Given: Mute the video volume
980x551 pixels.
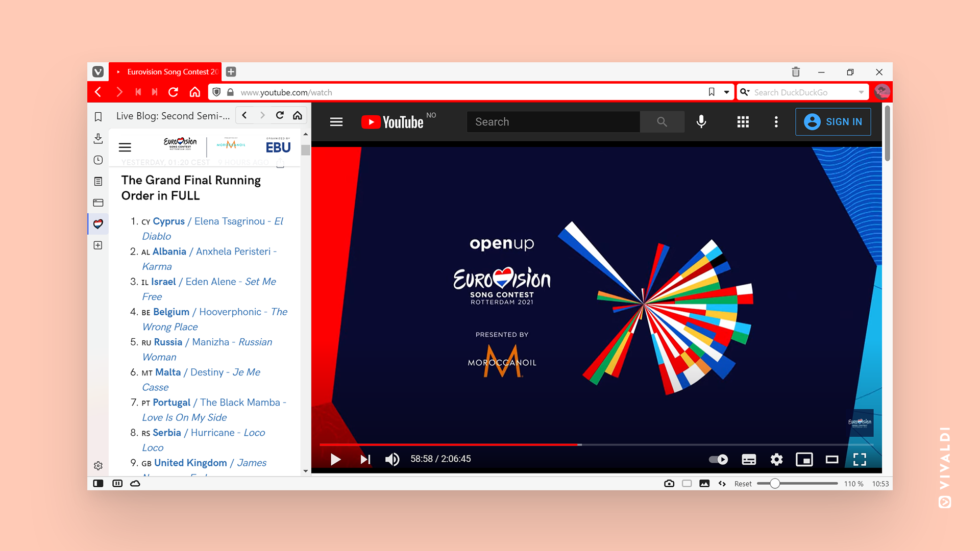Looking at the screenshot, I should click(392, 459).
